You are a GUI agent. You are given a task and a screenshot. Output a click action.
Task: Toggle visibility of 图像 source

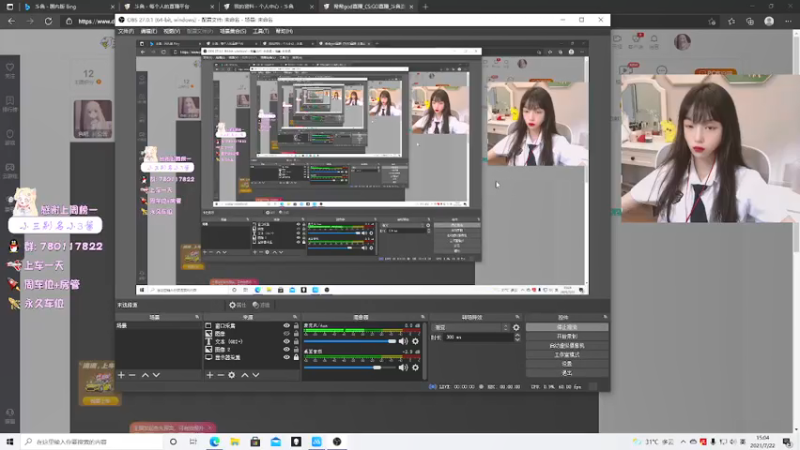[x=286, y=333]
